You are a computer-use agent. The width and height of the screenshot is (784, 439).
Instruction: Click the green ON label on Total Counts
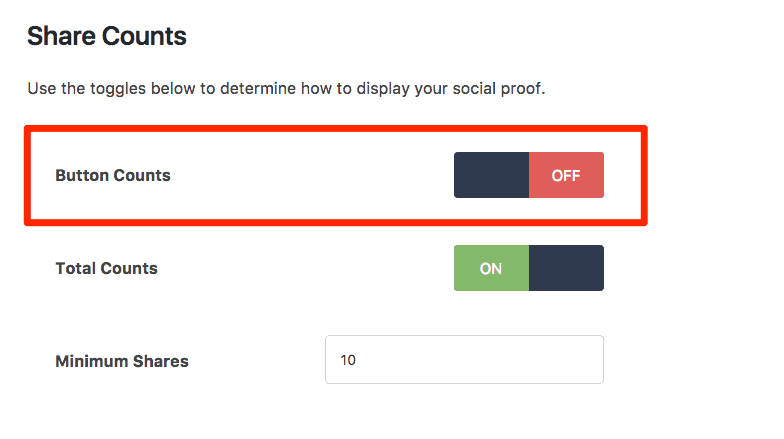tap(491, 268)
